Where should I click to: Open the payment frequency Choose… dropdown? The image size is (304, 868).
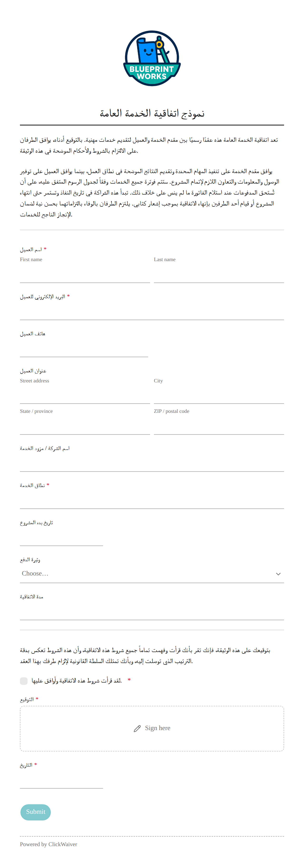click(152, 574)
